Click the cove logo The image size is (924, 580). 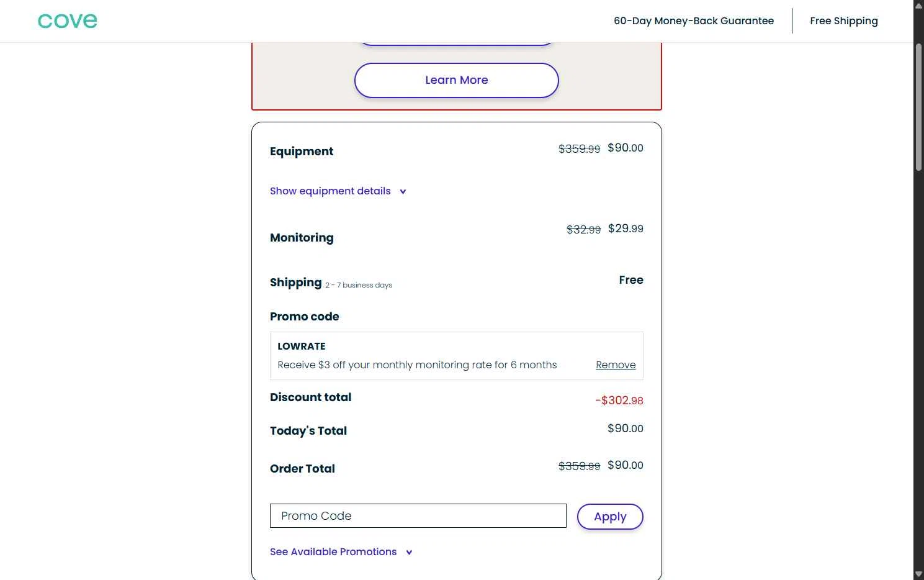pos(67,21)
